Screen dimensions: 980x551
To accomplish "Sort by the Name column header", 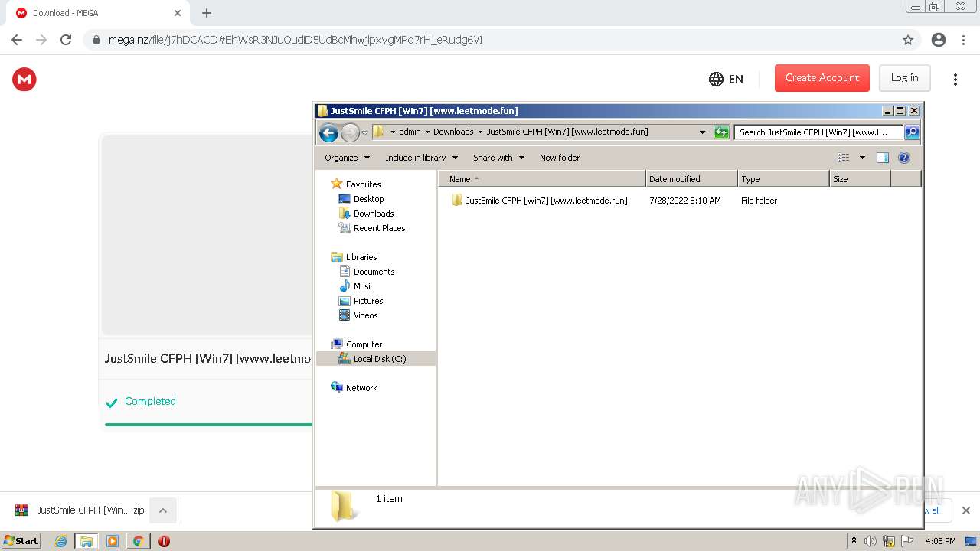I will (x=542, y=179).
